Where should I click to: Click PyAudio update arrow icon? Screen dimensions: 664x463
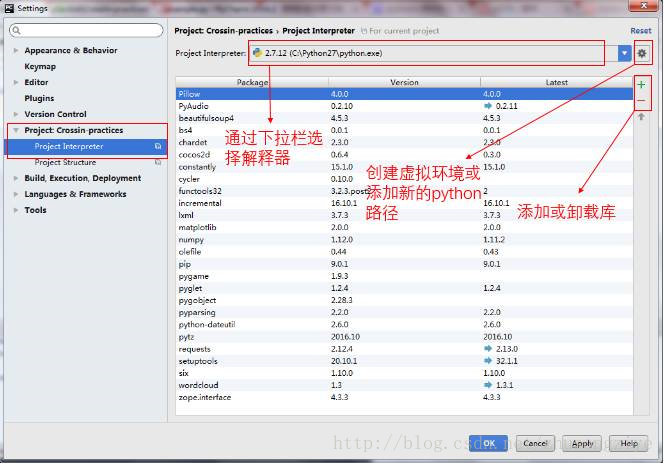488,106
